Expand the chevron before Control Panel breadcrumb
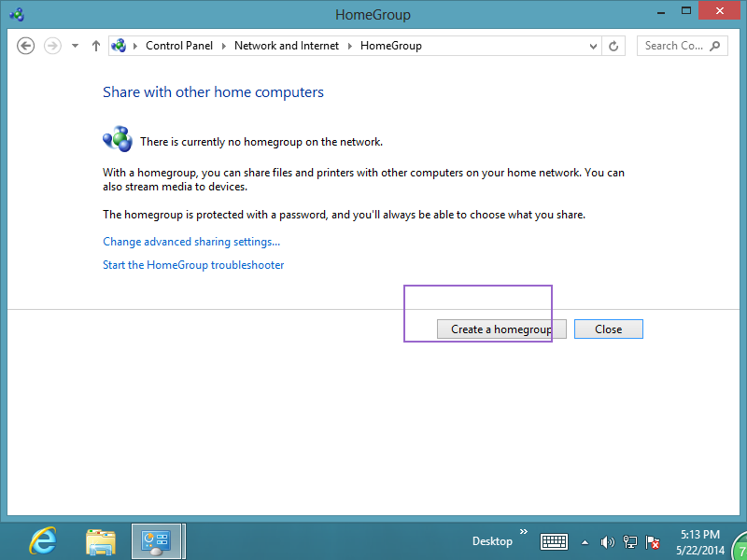This screenshot has height=560, width=747. coord(135,46)
